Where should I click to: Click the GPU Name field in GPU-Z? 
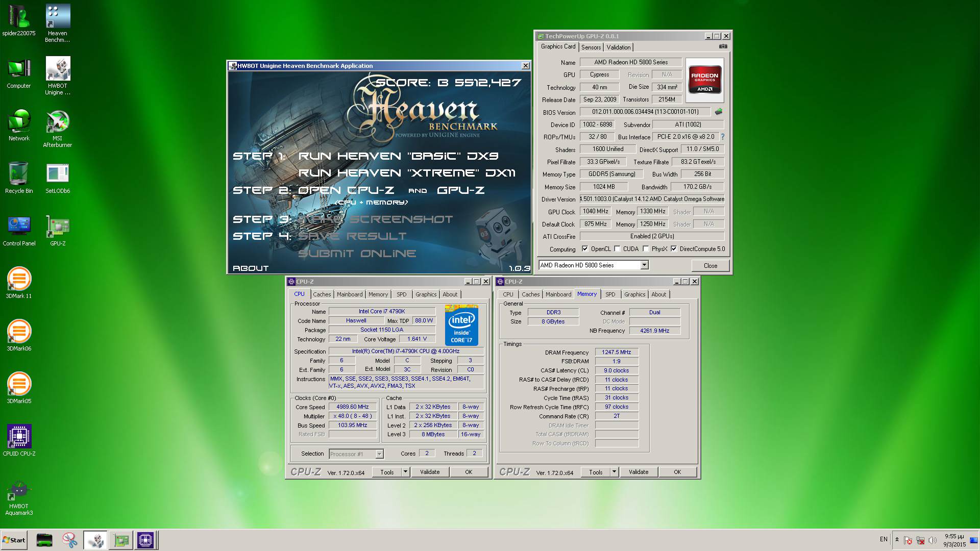tap(631, 62)
